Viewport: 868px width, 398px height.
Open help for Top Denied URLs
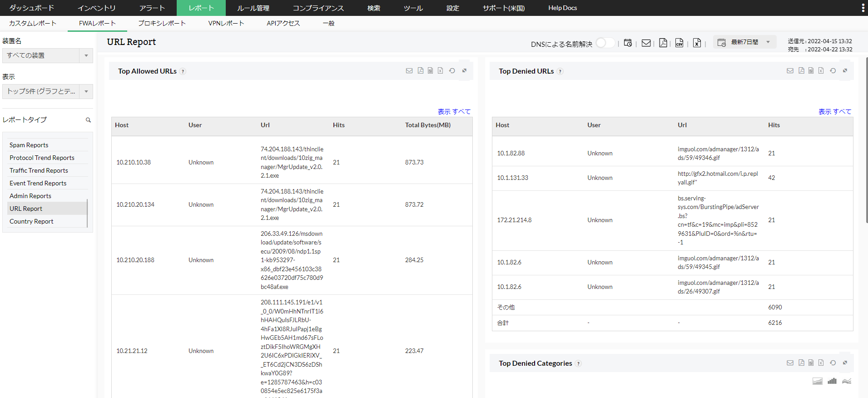click(560, 71)
